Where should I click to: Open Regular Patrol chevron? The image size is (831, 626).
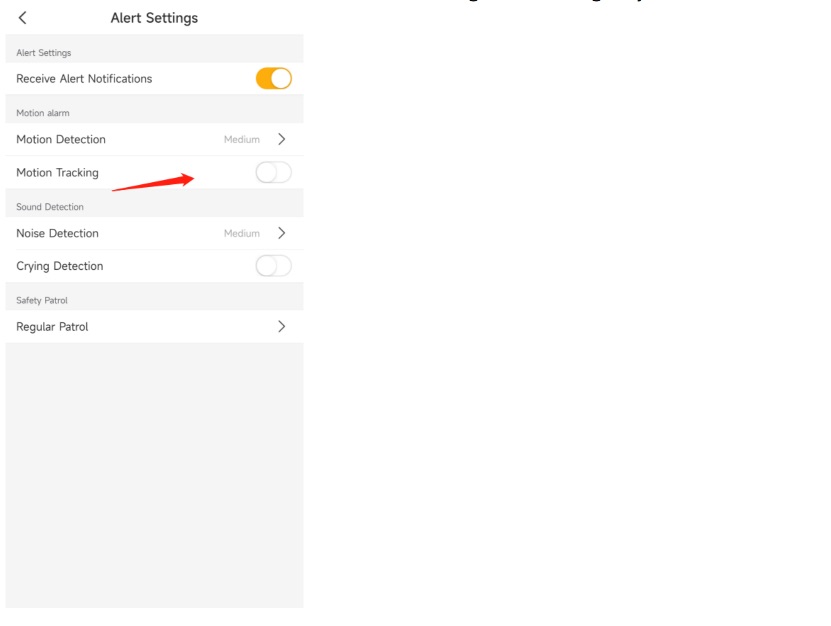281,327
